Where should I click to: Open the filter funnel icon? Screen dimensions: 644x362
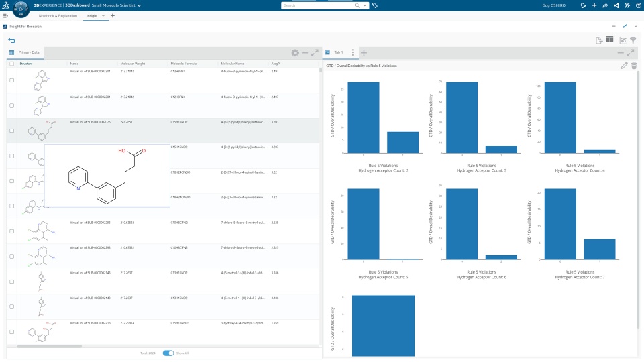pos(633,40)
